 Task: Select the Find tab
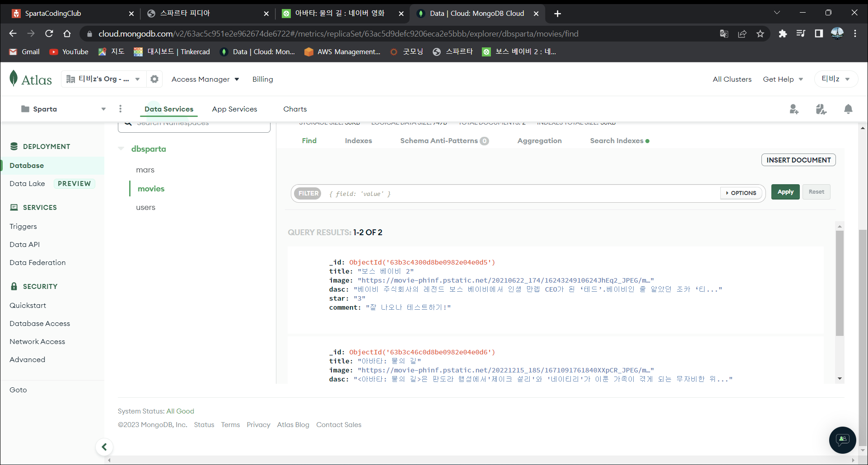click(309, 141)
